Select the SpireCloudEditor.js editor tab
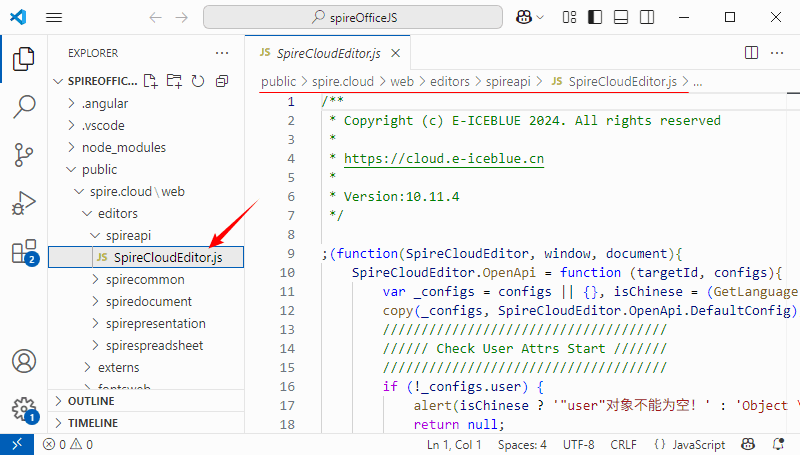Screen dimensions: 800x455 point(328,53)
